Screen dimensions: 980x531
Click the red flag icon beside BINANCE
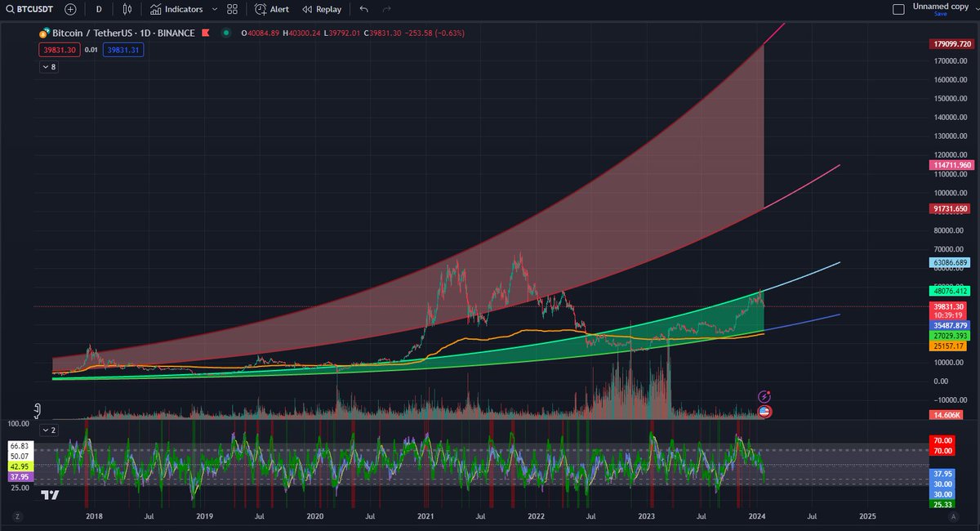click(204, 33)
